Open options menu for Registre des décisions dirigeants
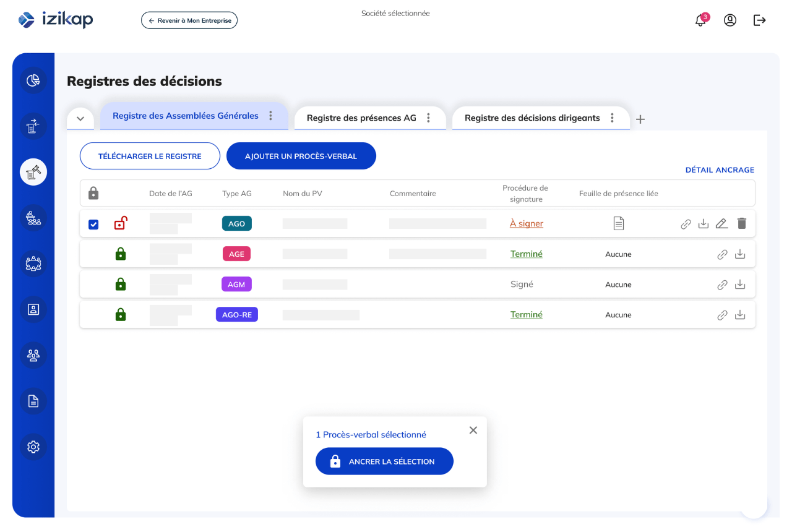Viewport: 792px width, 532px height. tap(612, 118)
